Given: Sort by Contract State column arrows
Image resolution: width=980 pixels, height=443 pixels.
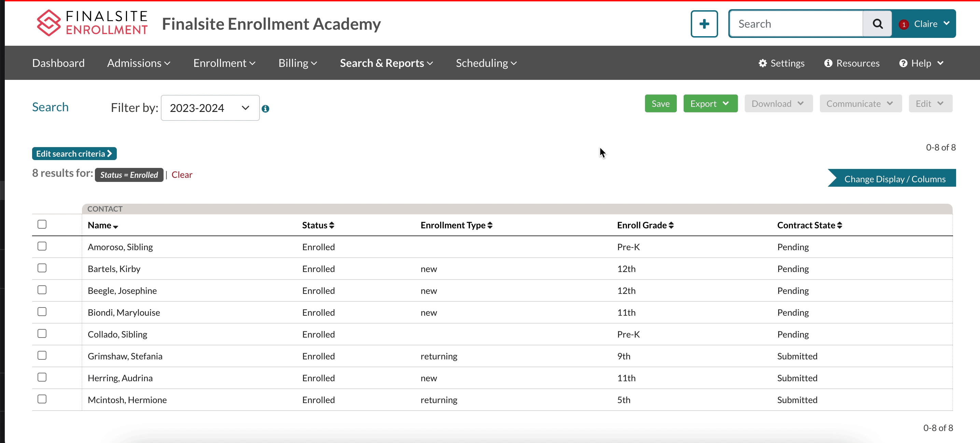Looking at the screenshot, I should point(840,226).
